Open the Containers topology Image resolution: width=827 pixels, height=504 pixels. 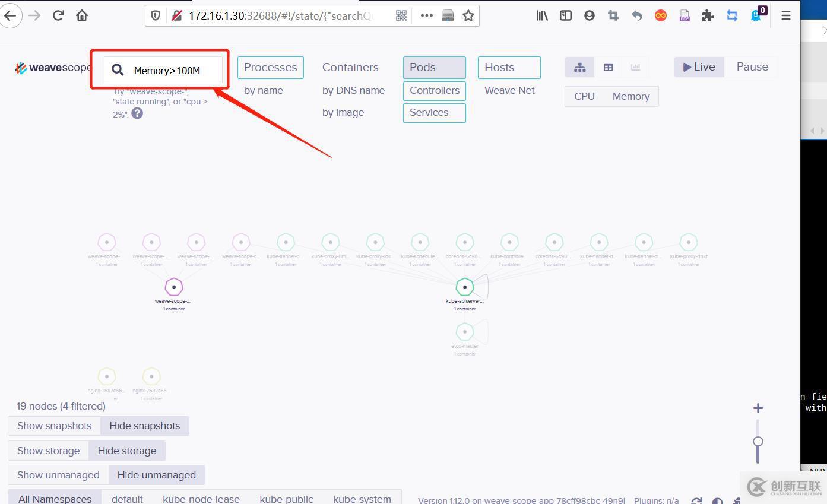click(x=350, y=68)
